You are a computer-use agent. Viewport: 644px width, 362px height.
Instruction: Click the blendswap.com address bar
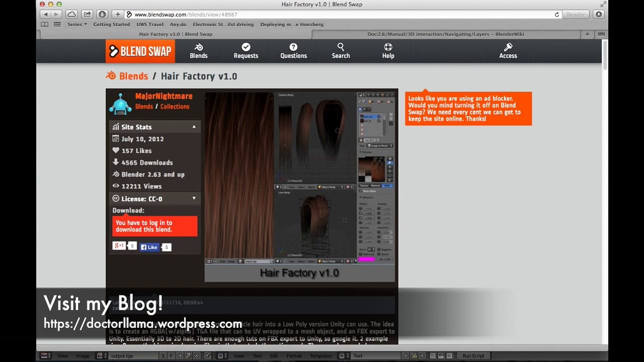[x=344, y=15]
